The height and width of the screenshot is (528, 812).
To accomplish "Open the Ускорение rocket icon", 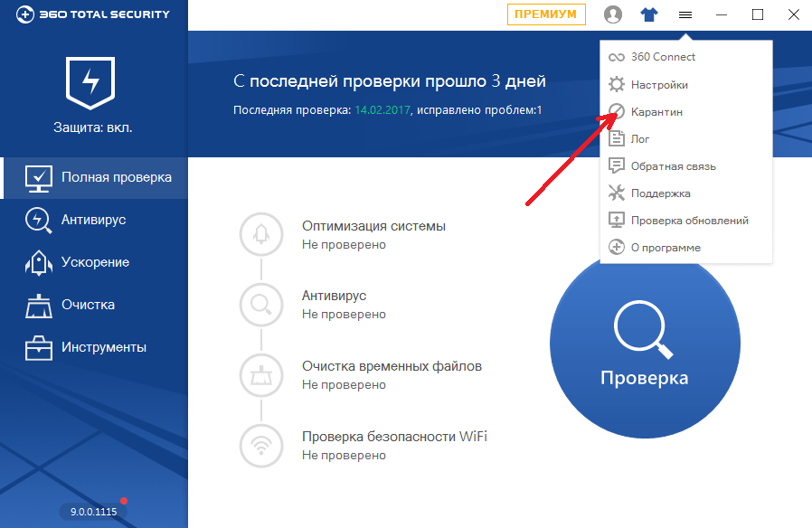I will pos(39,263).
